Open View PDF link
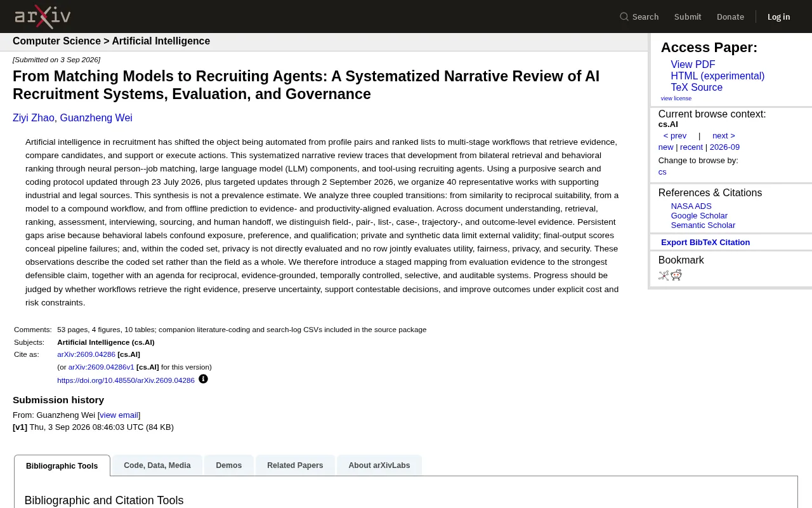This screenshot has height=508, width=812. (693, 65)
